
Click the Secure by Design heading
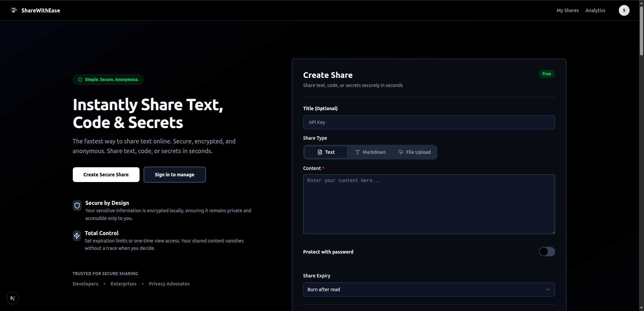107,203
